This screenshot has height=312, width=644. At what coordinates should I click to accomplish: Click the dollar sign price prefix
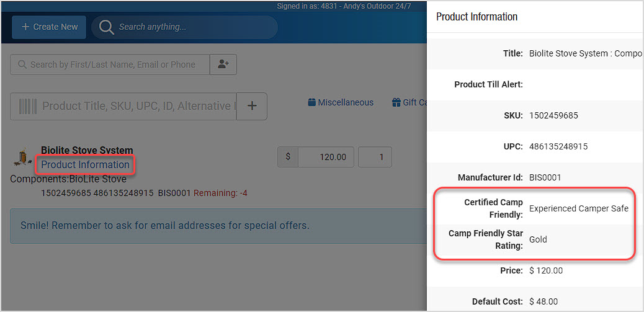pyautogui.click(x=288, y=157)
